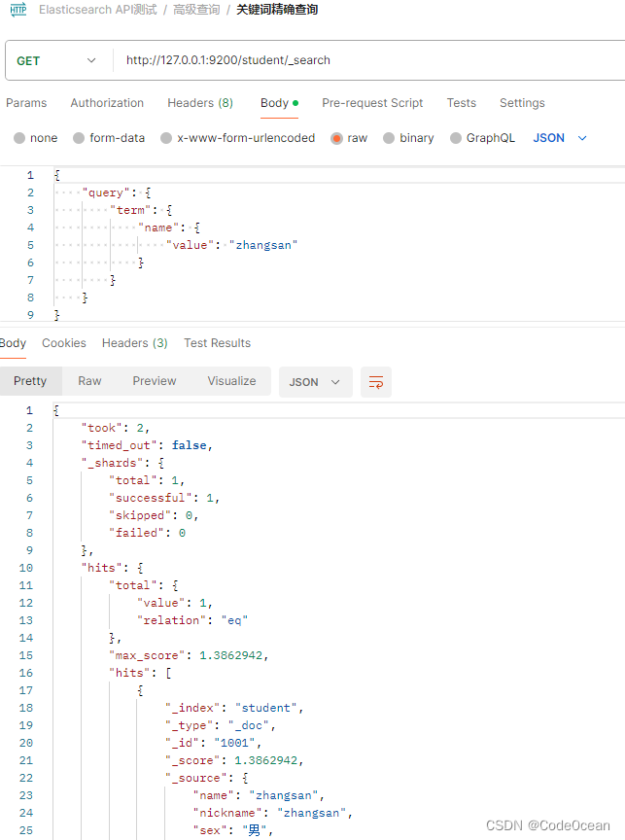The width and height of the screenshot is (625, 840).
Task: Click "max_score" value 1.3862942
Action: point(230,655)
